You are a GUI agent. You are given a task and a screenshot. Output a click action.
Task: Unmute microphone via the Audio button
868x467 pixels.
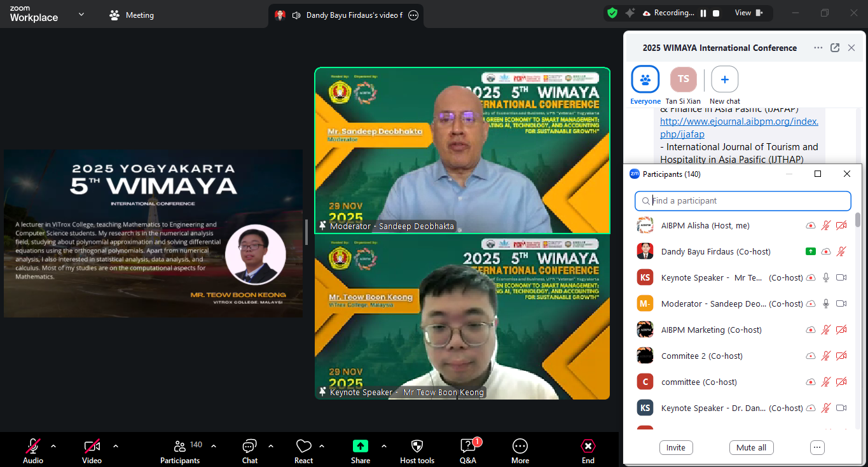[33, 447]
